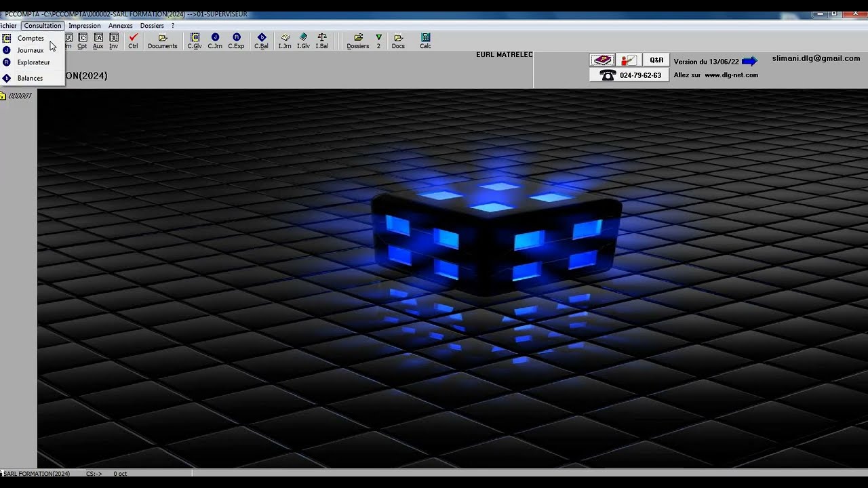The image size is (868, 488).
Task: Click the Inv toolbar icon
Action: point(114,41)
